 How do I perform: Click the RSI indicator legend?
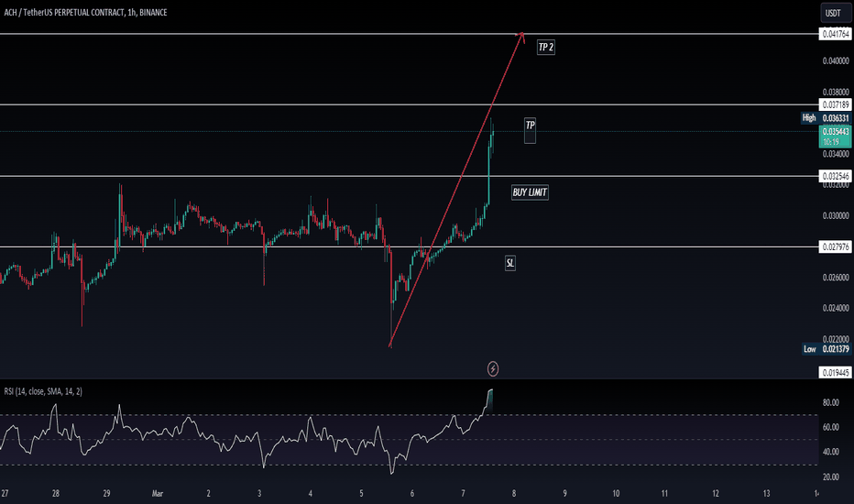(43, 391)
